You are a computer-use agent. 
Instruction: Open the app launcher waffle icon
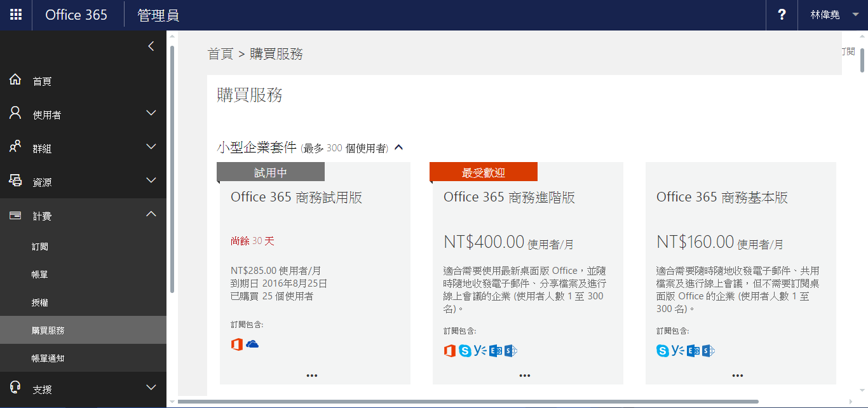coord(16,15)
